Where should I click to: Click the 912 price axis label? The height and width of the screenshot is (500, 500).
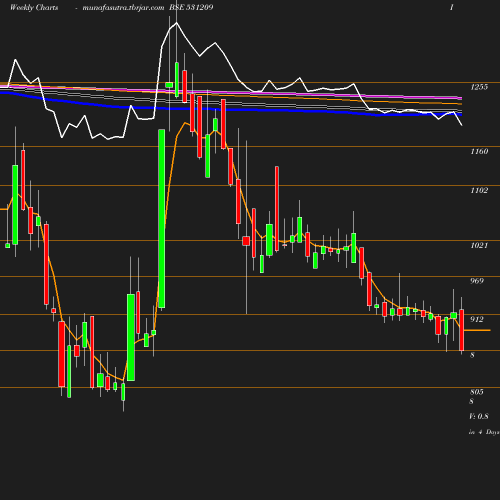(x=477, y=319)
